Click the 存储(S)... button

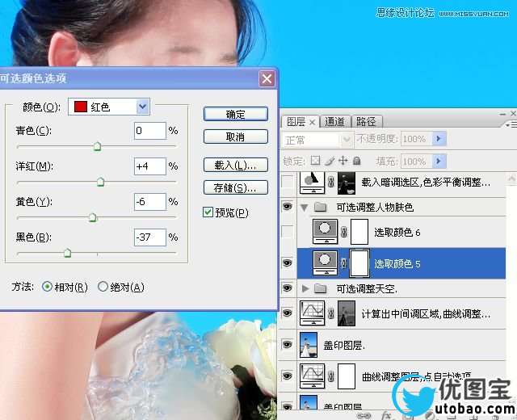pos(235,187)
